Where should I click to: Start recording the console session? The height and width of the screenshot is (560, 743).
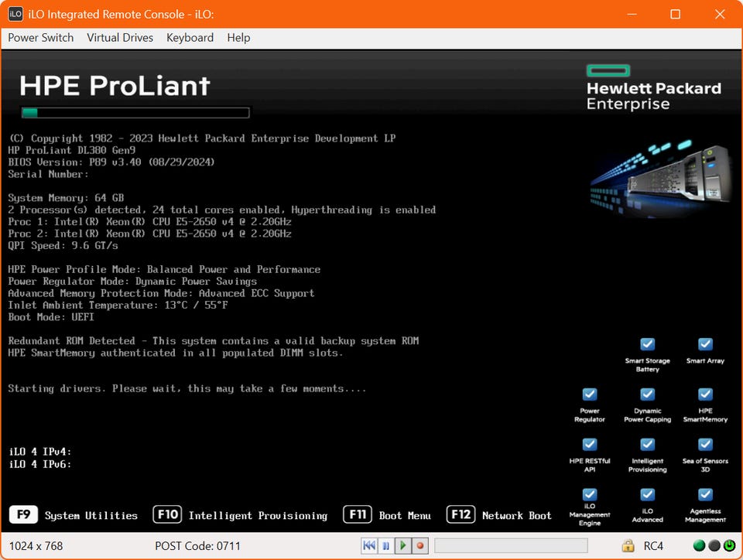[419, 546]
